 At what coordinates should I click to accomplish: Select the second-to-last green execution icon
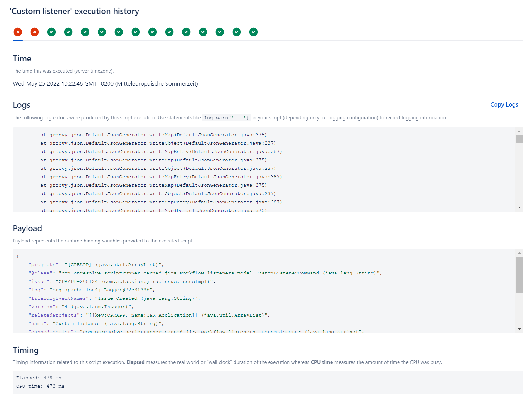(237, 32)
